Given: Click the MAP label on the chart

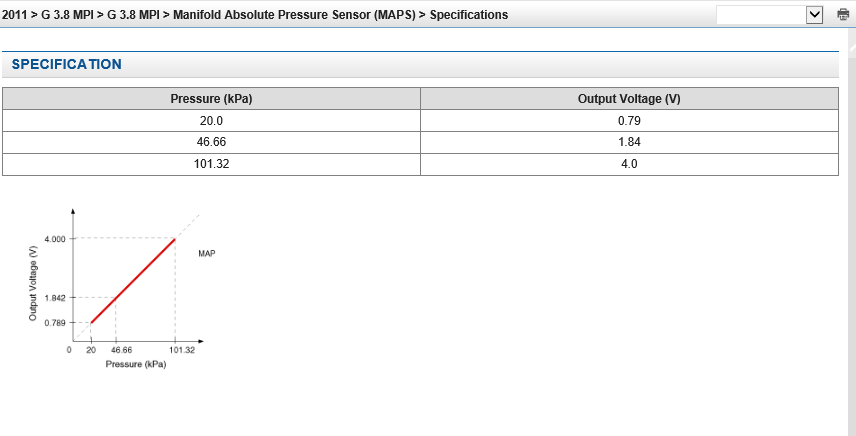Looking at the screenshot, I should pos(206,253).
